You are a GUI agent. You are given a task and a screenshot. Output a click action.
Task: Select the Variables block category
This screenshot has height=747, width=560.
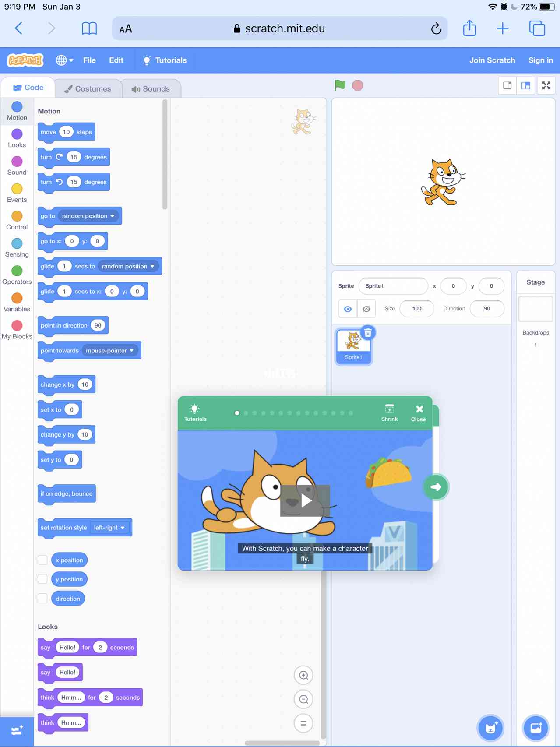click(x=17, y=303)
